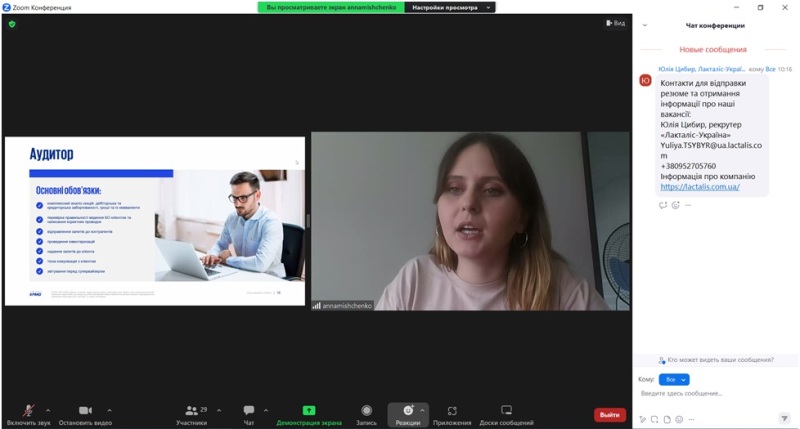The width and height of the screenshot is (800, 429).
Task: Open Доски сообщений whiteboards icon
Action: 506,411
